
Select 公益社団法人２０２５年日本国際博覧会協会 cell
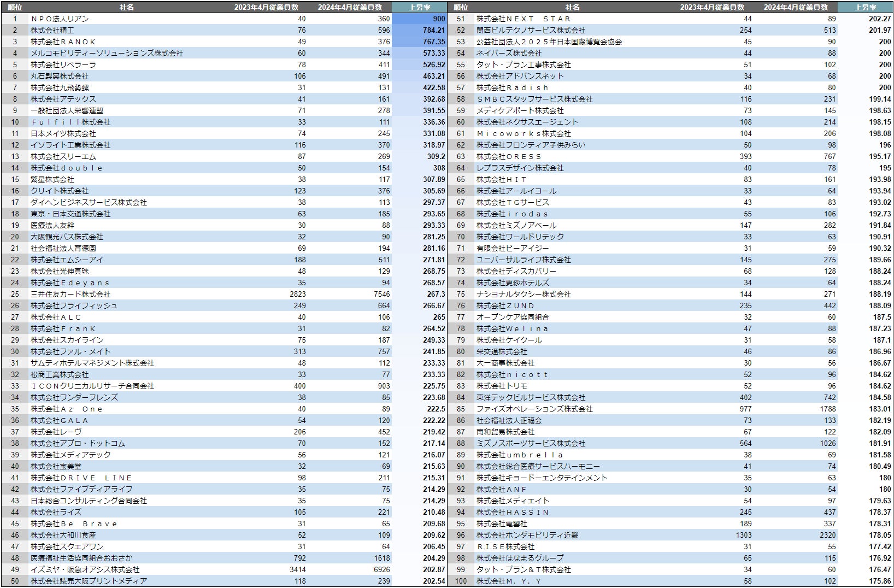pos(549,42)
